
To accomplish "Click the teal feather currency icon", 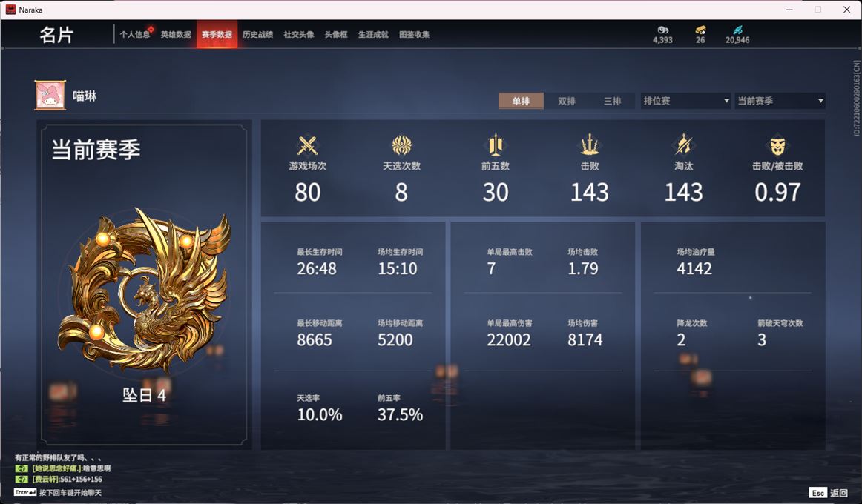I will [x=737, y=30].
